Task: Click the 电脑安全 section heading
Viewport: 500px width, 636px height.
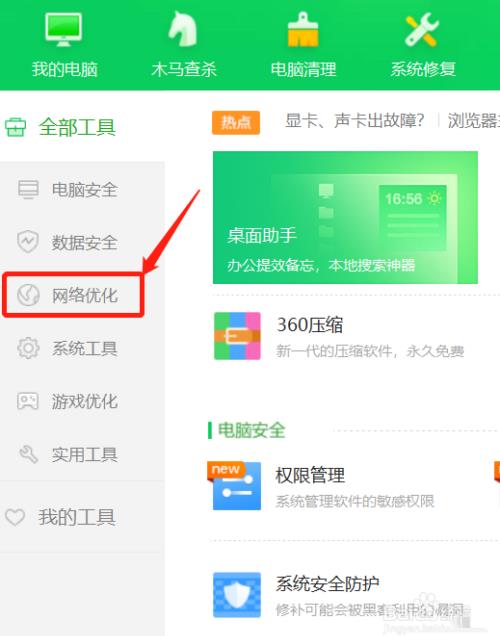Action: (x=251, y=430)
